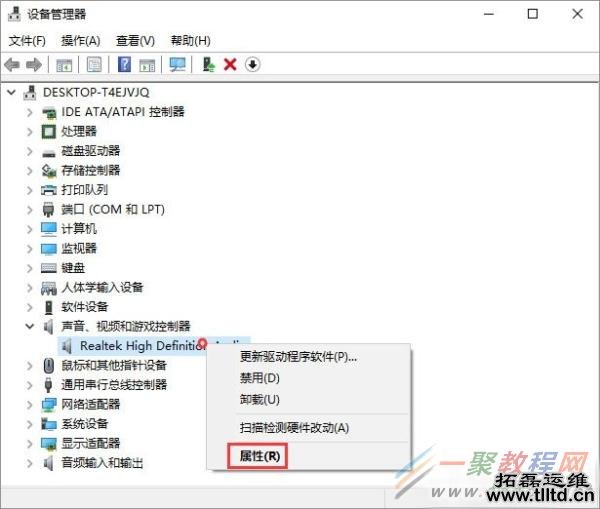600x509 pixels.
Task: Select the 系统设备 tree label
Action: [85, 424]
